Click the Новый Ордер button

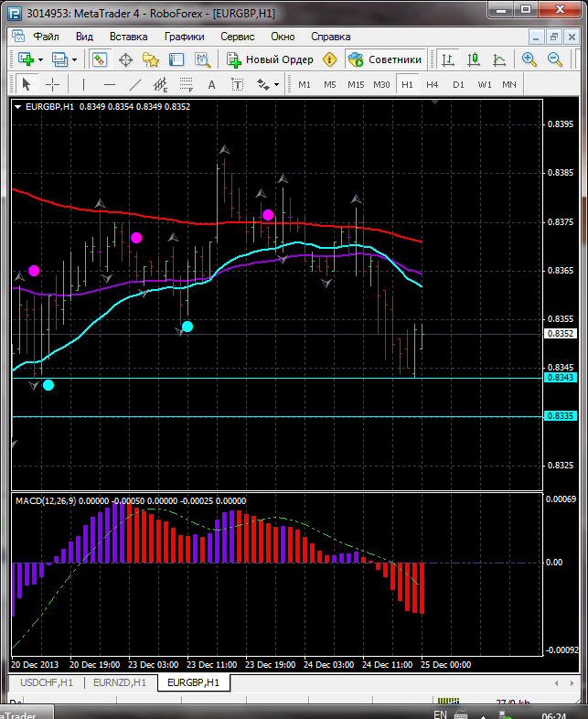(270, 59)
